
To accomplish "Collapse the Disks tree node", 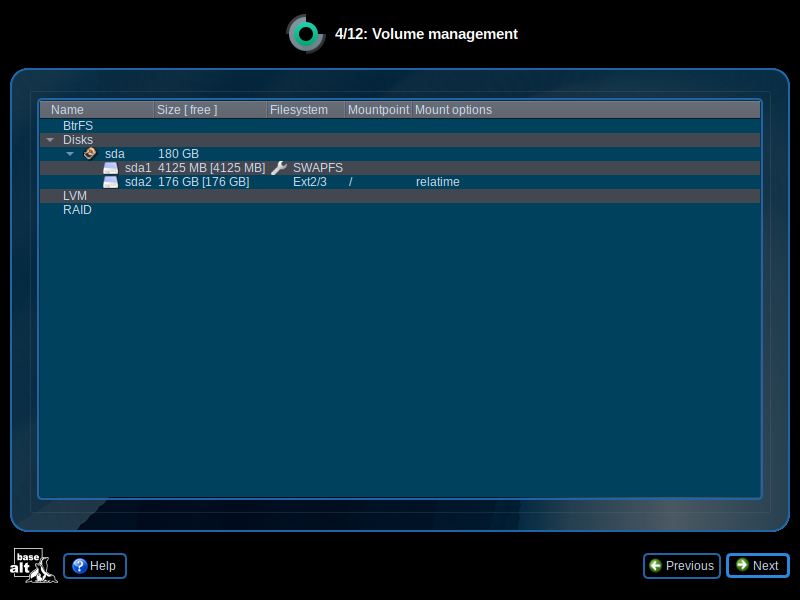I will click(x=50, y=140).
